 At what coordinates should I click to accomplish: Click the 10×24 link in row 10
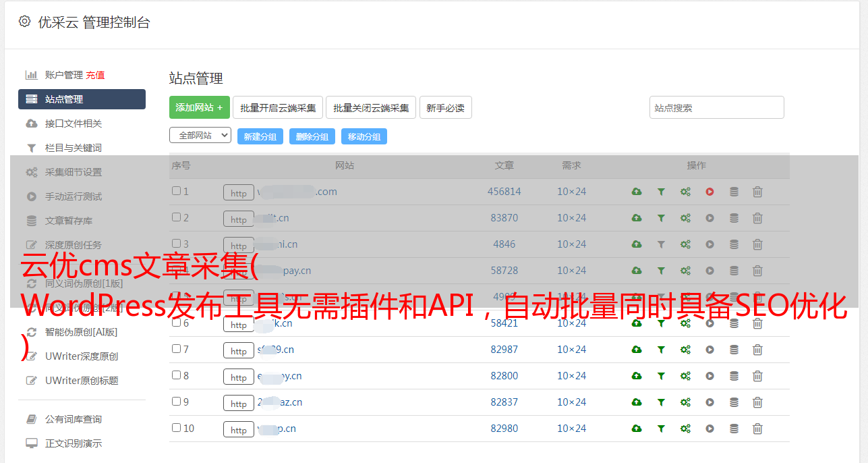pos(572,429)
